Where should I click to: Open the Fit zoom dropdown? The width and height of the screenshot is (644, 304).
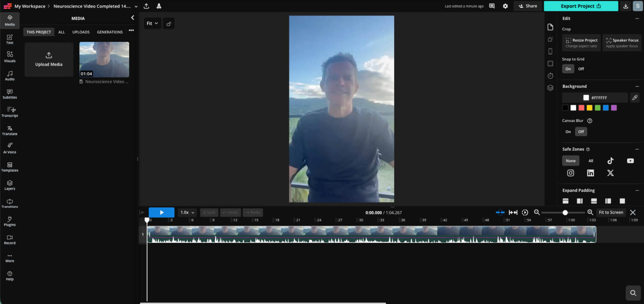[x=152, y=23]
